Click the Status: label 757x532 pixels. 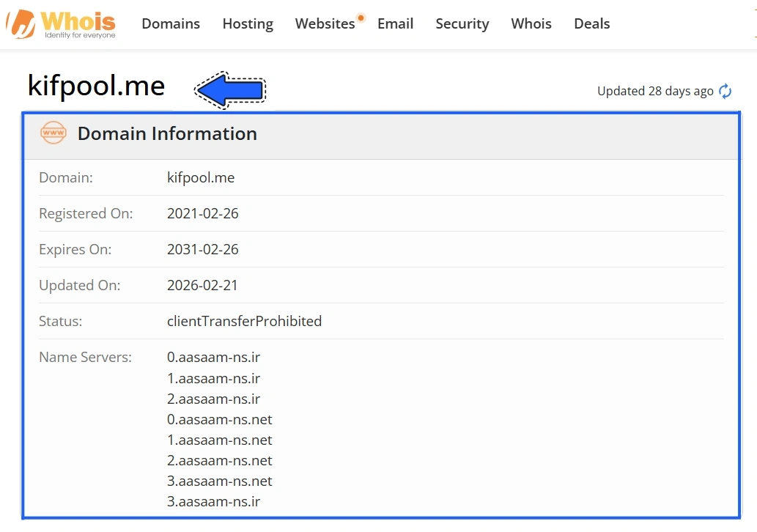pos(60,321)
